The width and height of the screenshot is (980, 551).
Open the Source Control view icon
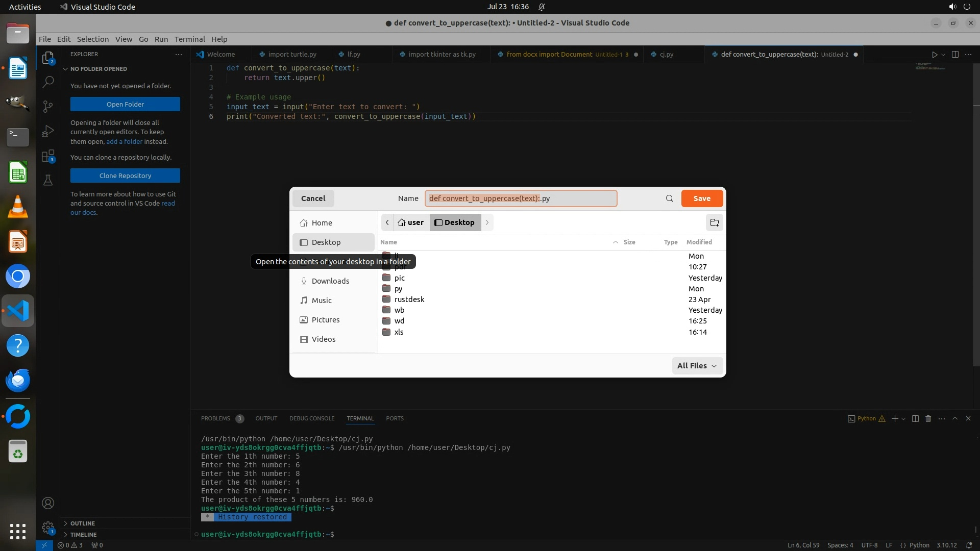48,106
